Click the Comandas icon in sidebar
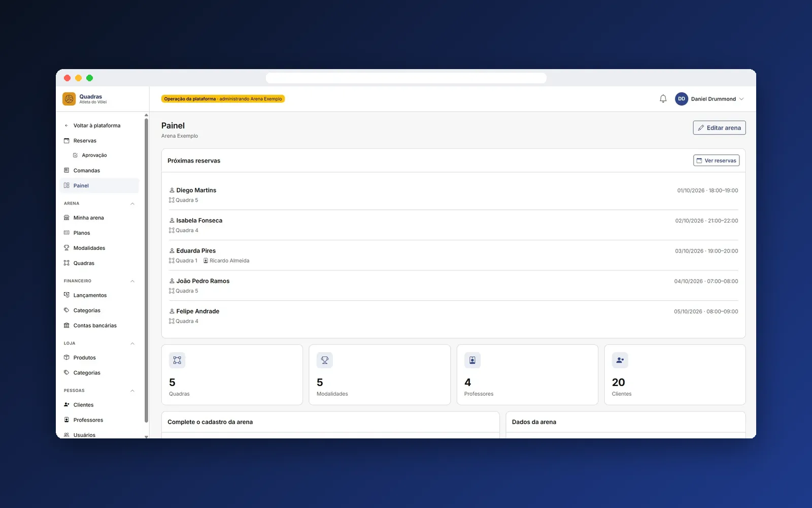This screenshot has height=508, width=812. pos(66,170)
